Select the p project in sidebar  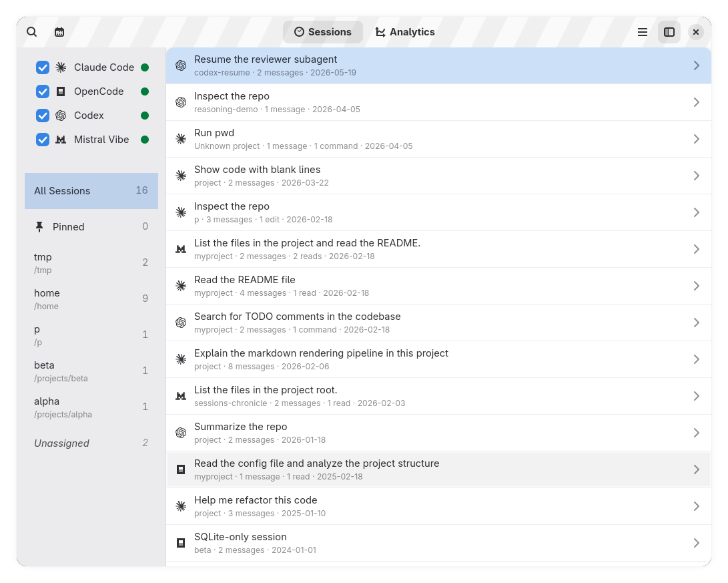click(x=91, y=335)
